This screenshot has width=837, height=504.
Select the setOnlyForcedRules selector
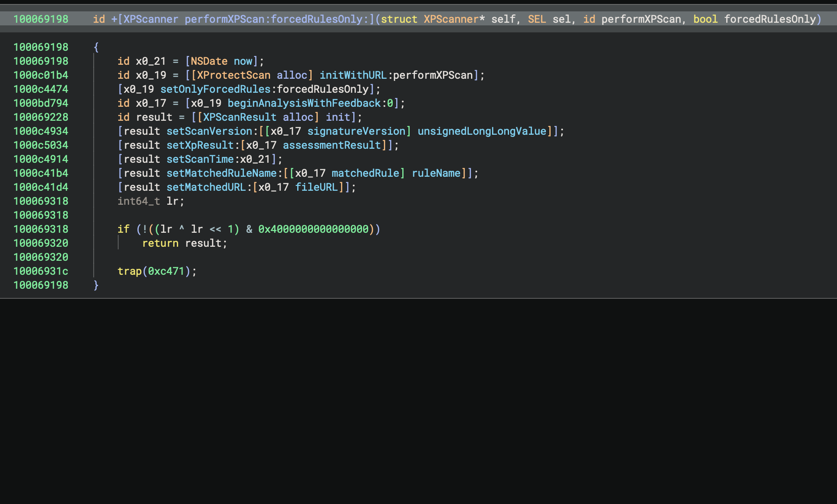[215, 89]
